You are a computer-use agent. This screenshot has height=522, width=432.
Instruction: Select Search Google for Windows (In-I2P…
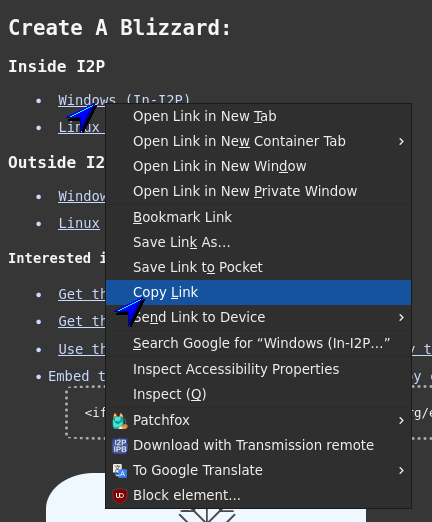[x=258, y=343]
